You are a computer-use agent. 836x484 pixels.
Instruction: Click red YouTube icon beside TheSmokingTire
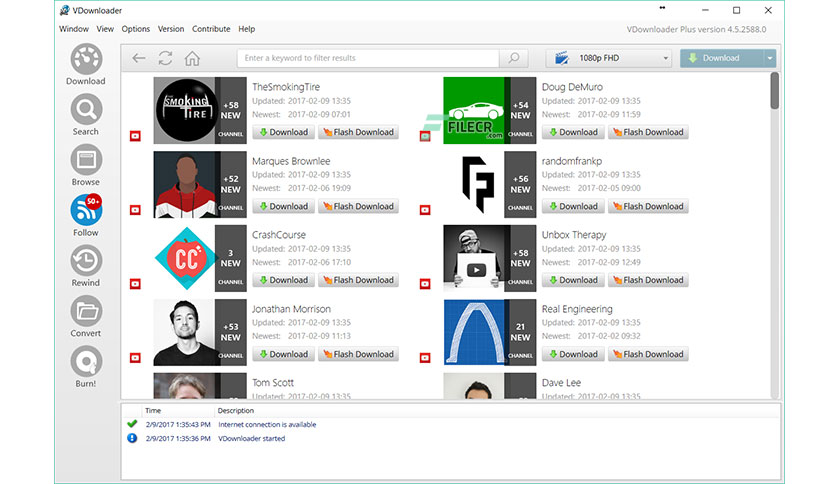(135, 136)
